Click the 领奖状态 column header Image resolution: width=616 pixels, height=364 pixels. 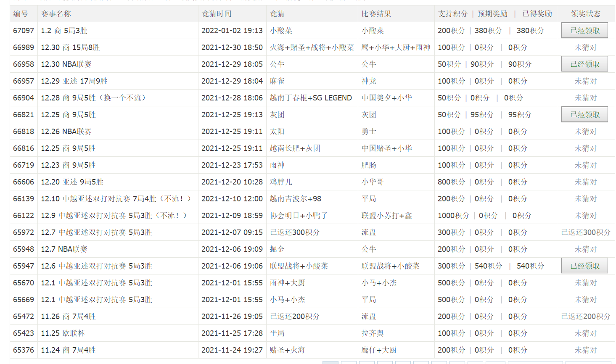(x=586, y=14)
